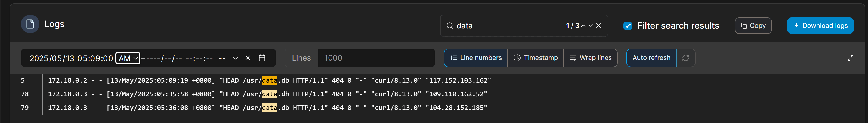Click the Download logs button

820,26
